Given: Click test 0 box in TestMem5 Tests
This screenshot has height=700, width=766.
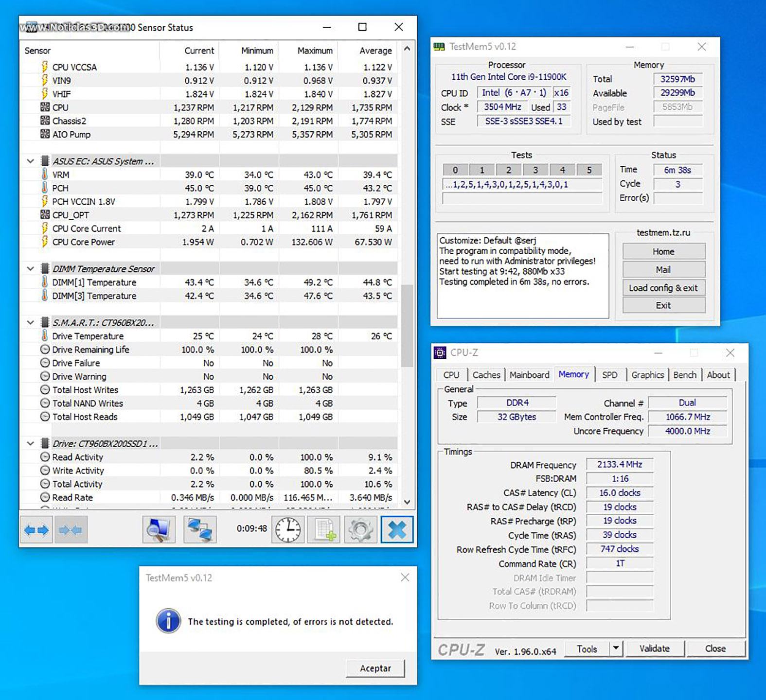Looking at the screenshot, I should pos(455,170).
